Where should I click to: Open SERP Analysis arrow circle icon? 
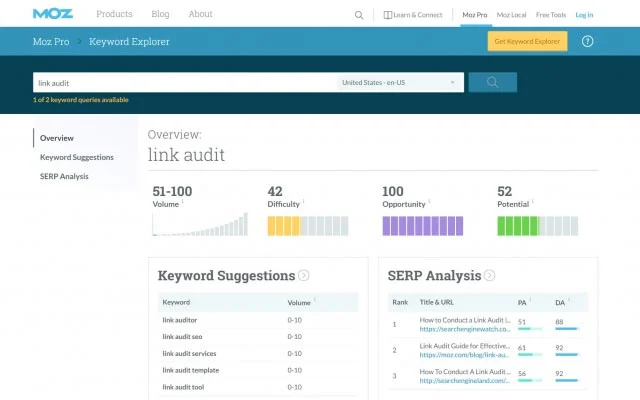pyautogui.click(x=489, y=276)
